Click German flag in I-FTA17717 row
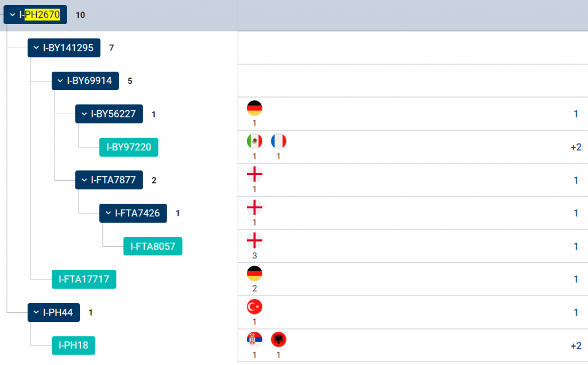This screenshot has height=365, width=588. pos(254,274)
